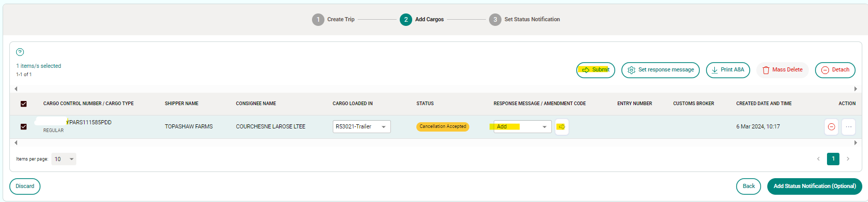
Task: Go to previous page arrow
Action: (818, 158)
